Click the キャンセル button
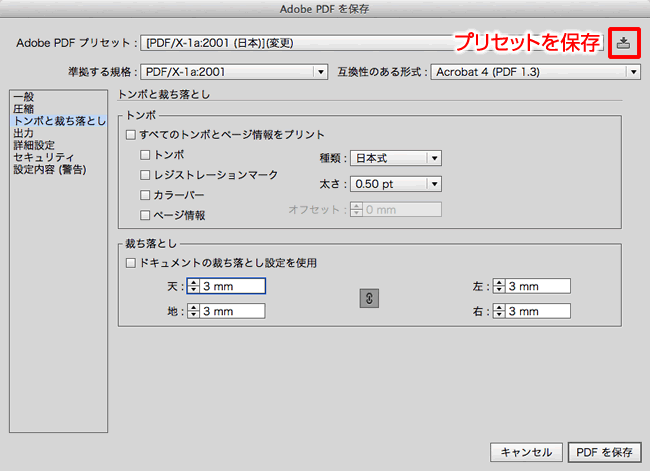Viewport: 650px width, 471px height. (x=526, y=452)
